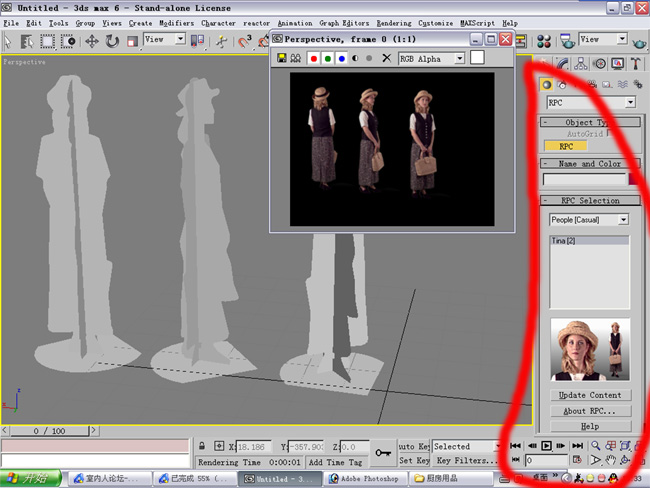650x488 pixels.
Task: Click the Play Animation button
Action: pyautogui.click(x=547, y=446)
